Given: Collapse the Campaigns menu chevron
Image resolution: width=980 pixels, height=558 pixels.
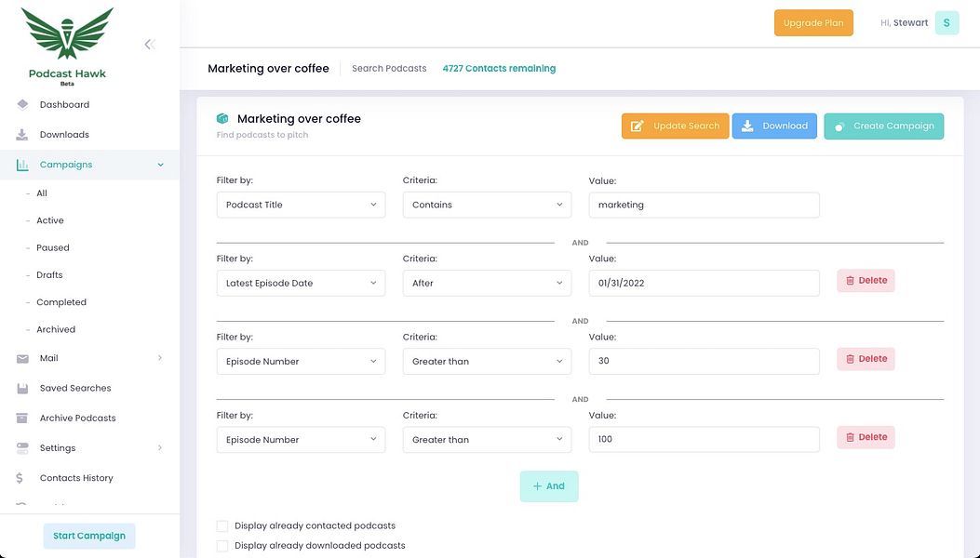Looking at the screenshot, I should click(161, 165).
